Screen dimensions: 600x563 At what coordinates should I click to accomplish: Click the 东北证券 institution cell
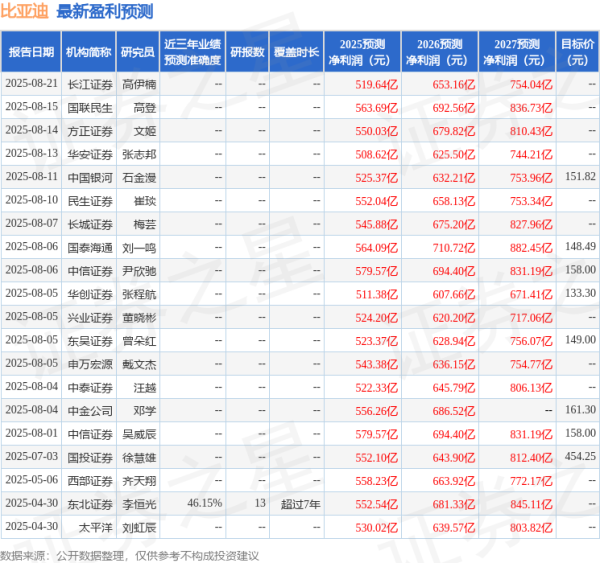(x=90, y=504)
